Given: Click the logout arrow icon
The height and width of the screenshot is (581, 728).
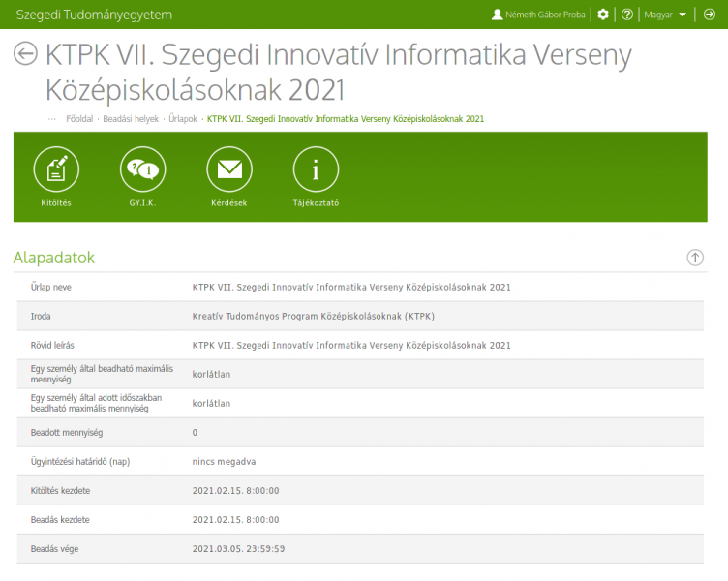Looking at the screenshot, I should 709,15.
